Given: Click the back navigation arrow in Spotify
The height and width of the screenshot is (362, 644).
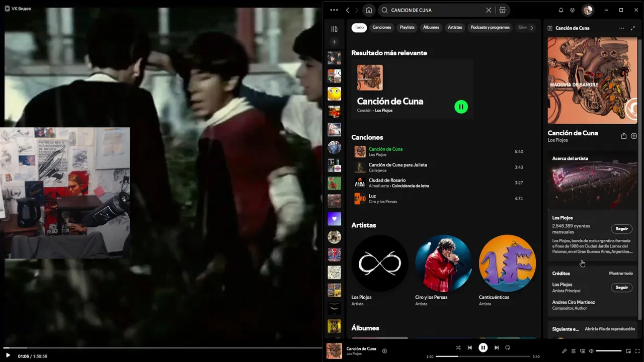Looking at the screenshot, I should click(348, 10).
